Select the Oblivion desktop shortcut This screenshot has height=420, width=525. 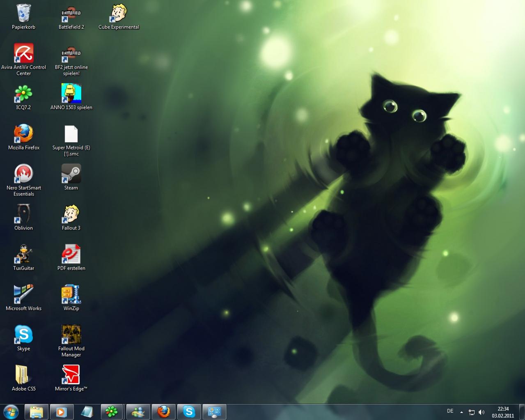pyautogui.click(x=23, y=218)
